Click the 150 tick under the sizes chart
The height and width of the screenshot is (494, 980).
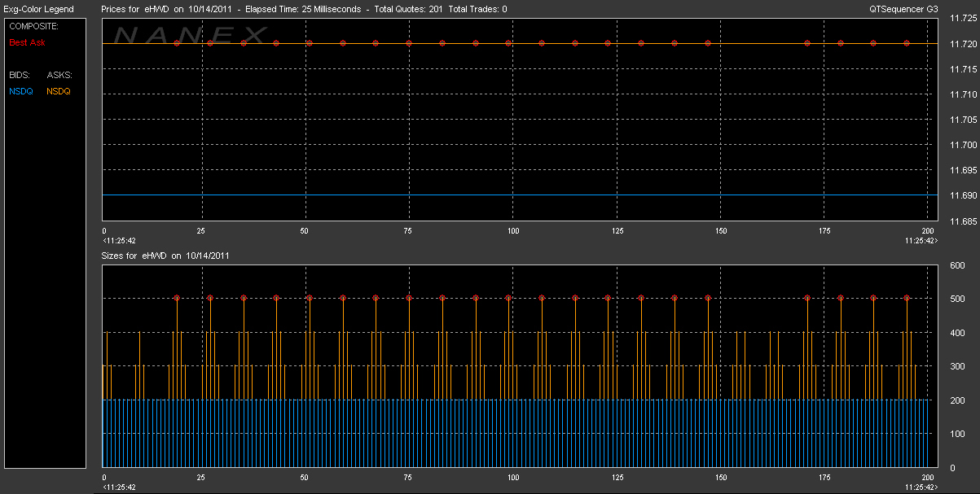point(721,478)
